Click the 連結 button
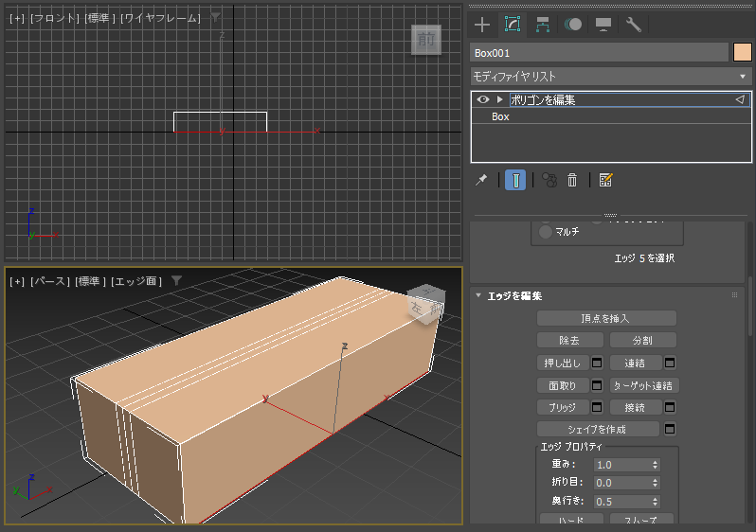756x532 pixels. pos(636,363)
